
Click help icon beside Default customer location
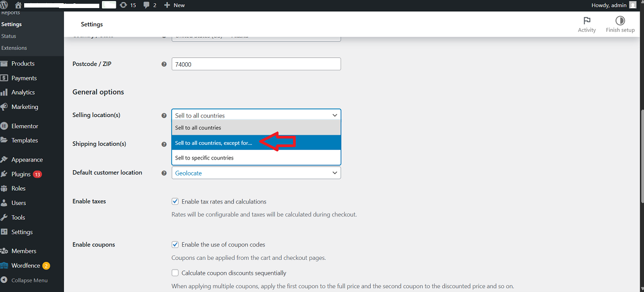pos(164,173)
